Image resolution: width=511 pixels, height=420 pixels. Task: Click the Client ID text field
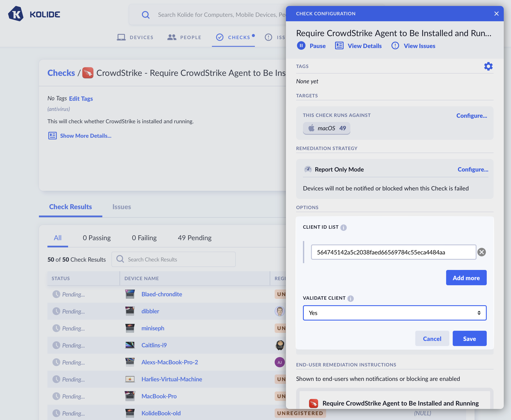point(393,252)
